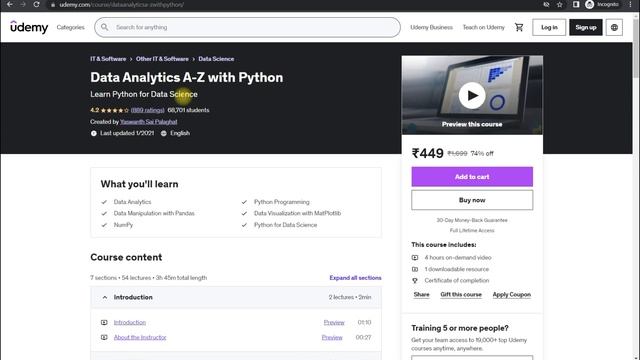Open Chrome's three-dot menu

[630, 4]
